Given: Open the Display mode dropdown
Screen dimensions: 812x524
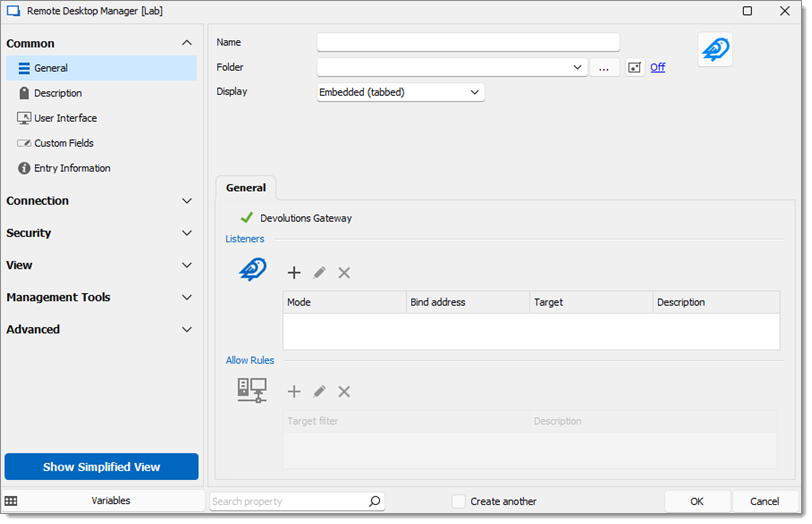Looking at the screenshot, I should pyautogui.click(x=400, y=92).
